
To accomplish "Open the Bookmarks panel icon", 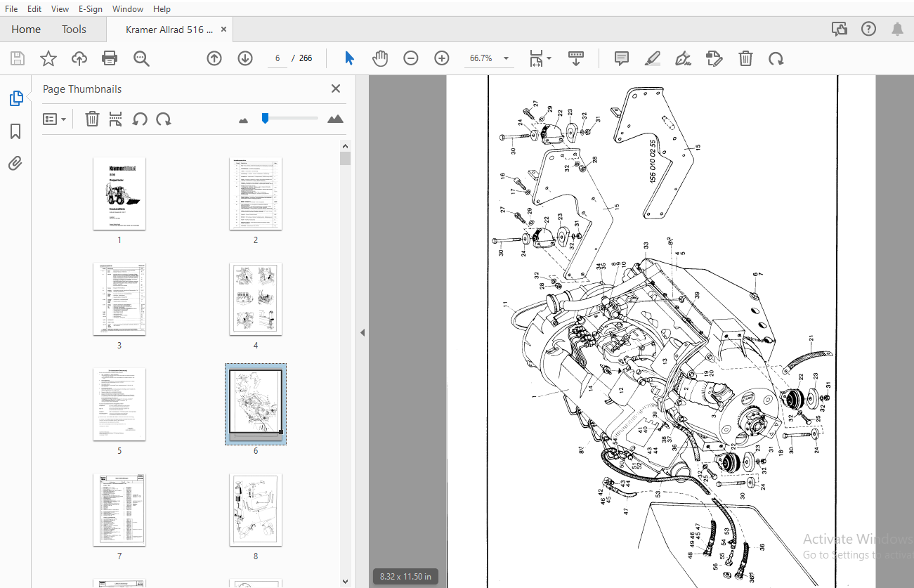I will pos(15,131).
